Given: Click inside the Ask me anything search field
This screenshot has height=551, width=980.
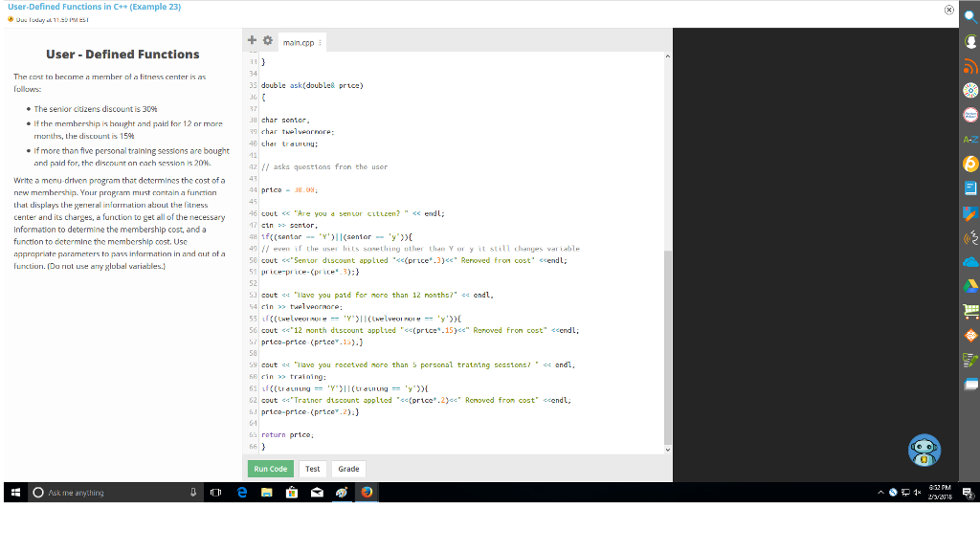Looking at the screenshot, I should coord(105,492).
